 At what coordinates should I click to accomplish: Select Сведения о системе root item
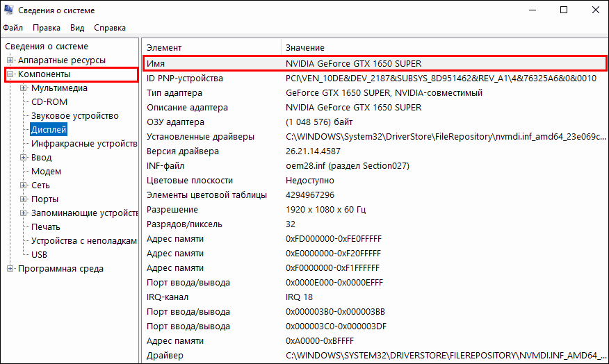46,47
